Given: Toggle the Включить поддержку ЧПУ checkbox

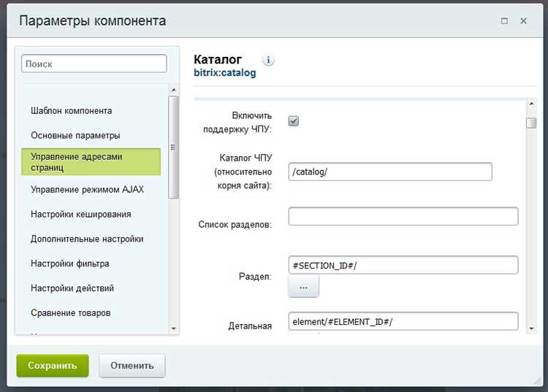Looking at the screenshot, I should pyautogui.click(x=294, y=121).
